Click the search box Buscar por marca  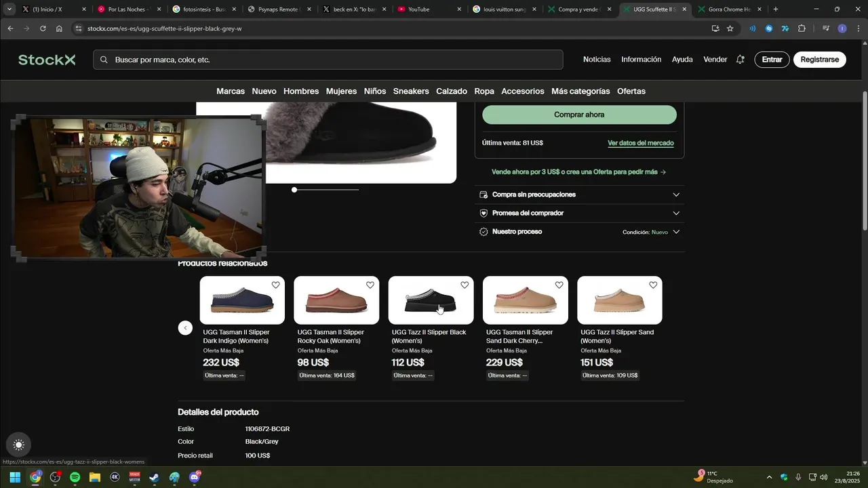(328, 60)
